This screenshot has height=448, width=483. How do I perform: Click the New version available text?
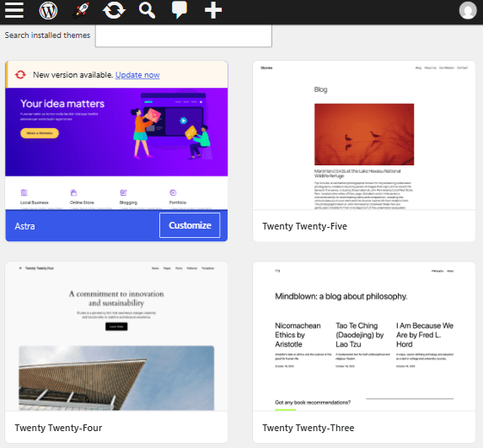[73, 75]
